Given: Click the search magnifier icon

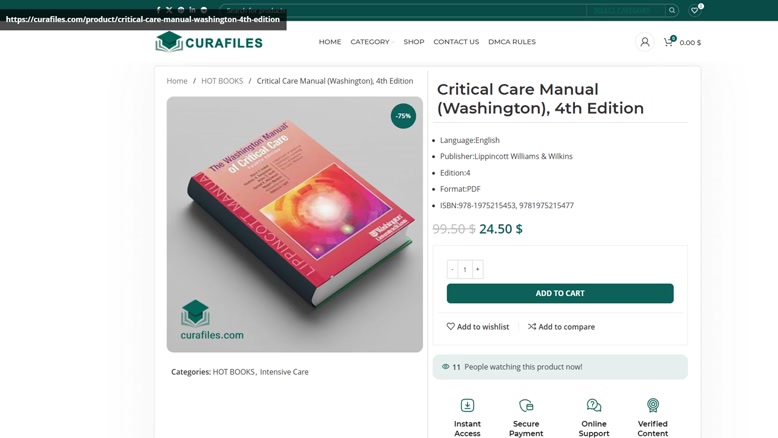Looking at the screenshot, I should pyautogui.click(x=672, y=10).
